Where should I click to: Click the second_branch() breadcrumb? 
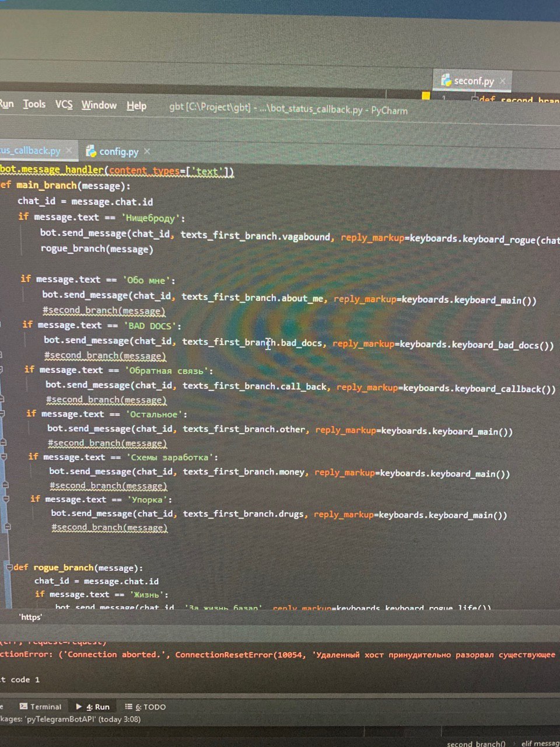point(476,743)
